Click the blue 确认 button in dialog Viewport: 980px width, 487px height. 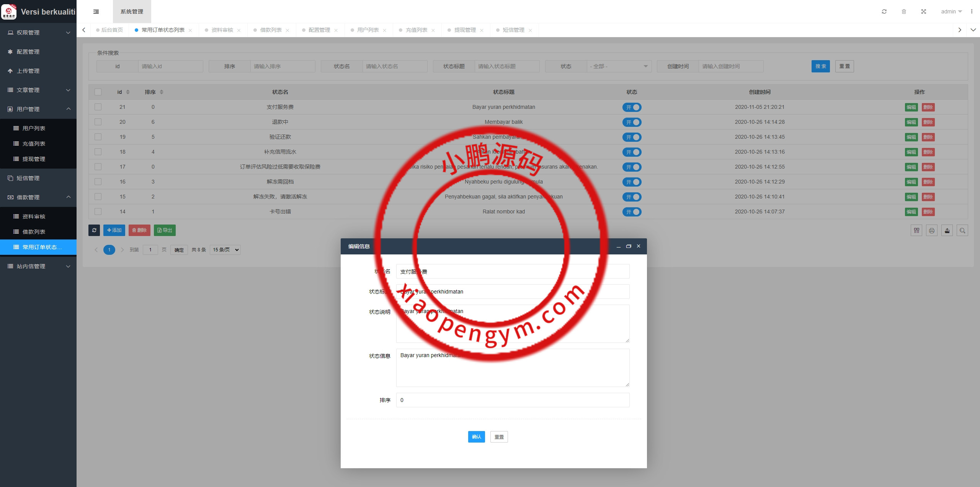476,437
